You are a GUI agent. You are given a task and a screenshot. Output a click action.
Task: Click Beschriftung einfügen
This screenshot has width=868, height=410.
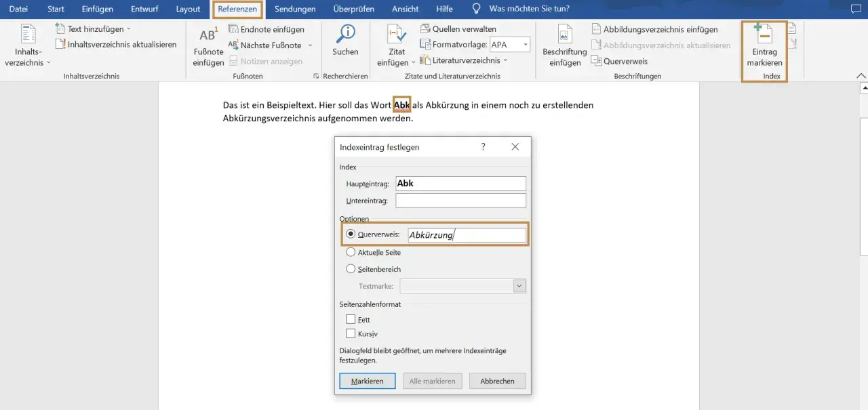(x=565, y=46)
